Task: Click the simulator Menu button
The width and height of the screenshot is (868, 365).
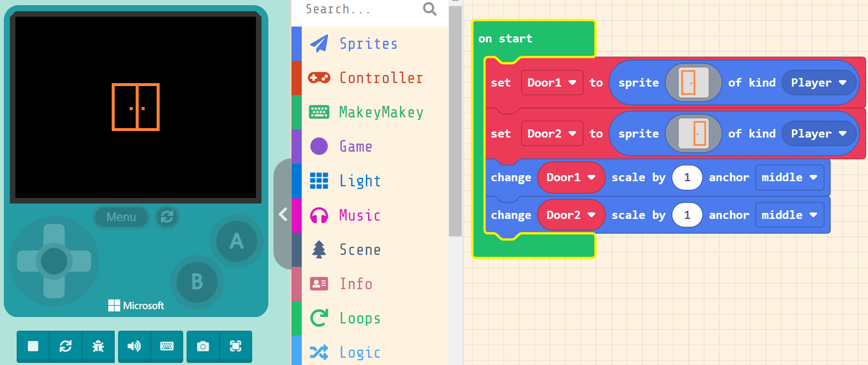Action: click(121, 217)
